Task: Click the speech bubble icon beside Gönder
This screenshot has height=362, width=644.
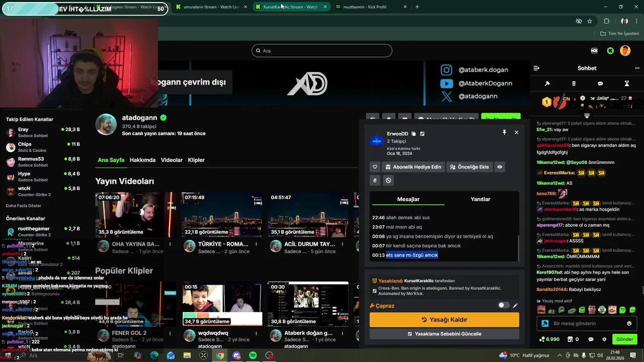Action: click(591, 339)
